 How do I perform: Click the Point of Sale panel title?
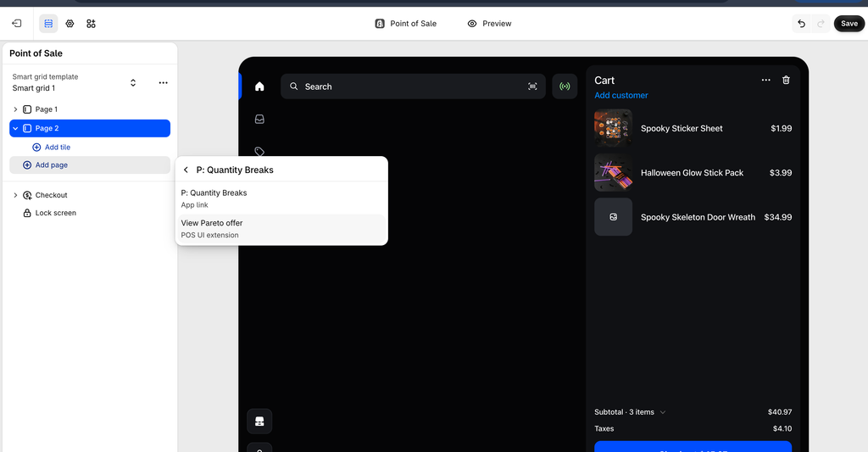(x=36, y=53)
